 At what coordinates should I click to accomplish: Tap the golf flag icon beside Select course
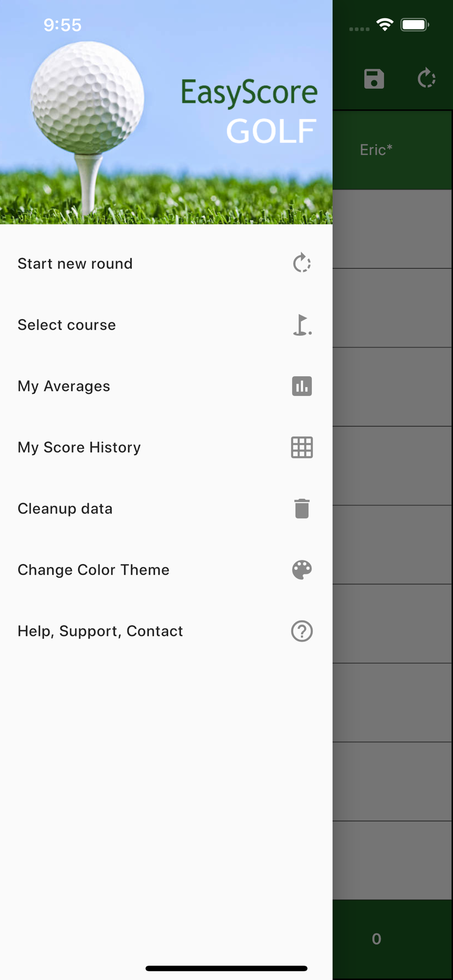pyautogui.click(x=302, y=325)
